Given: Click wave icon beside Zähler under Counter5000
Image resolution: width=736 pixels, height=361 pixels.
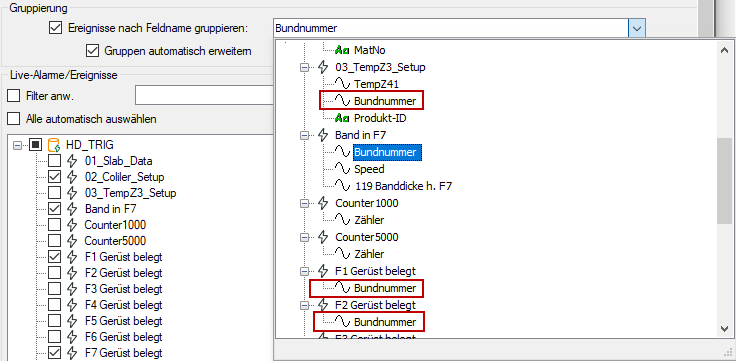Looking at the screenshot, I should (x=343, y=254).
